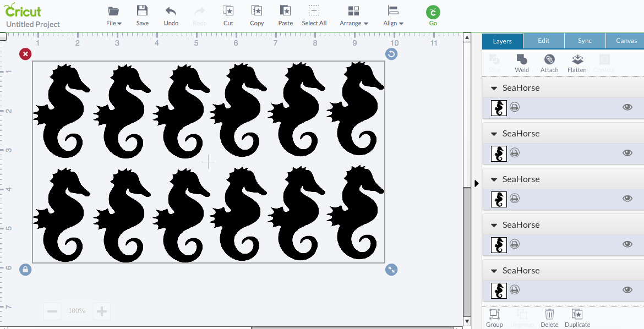Screen dimensions: 644x329
Task: Toggle visibility of third SeaHorse layer
Action: pyautogui.click(x=627, y=199)
